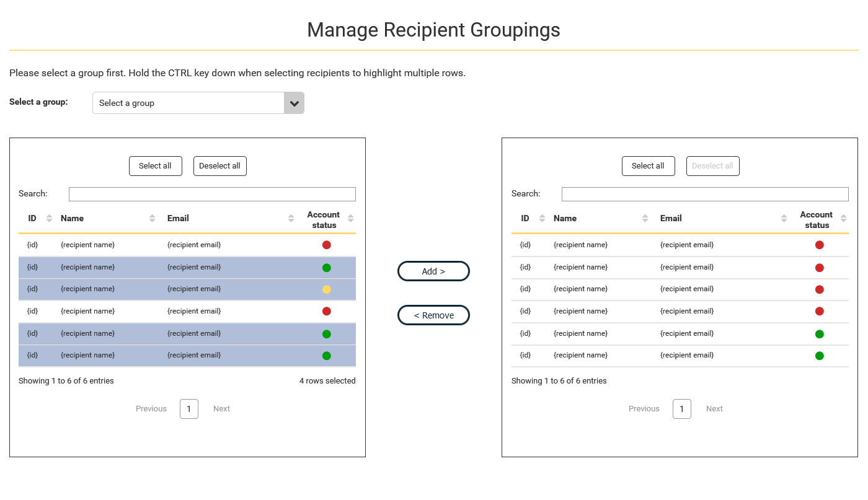Sort the right table by the Name sort arrows

point(645,218)
